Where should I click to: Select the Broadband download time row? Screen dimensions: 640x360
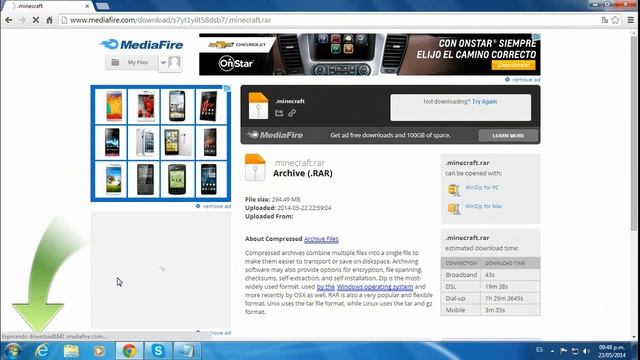(490, 275)
